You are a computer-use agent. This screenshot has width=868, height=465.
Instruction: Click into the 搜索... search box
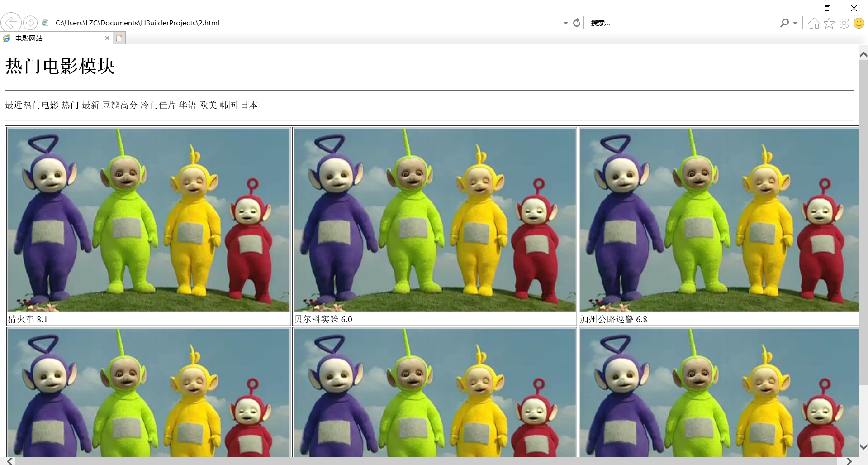point(683,23)
